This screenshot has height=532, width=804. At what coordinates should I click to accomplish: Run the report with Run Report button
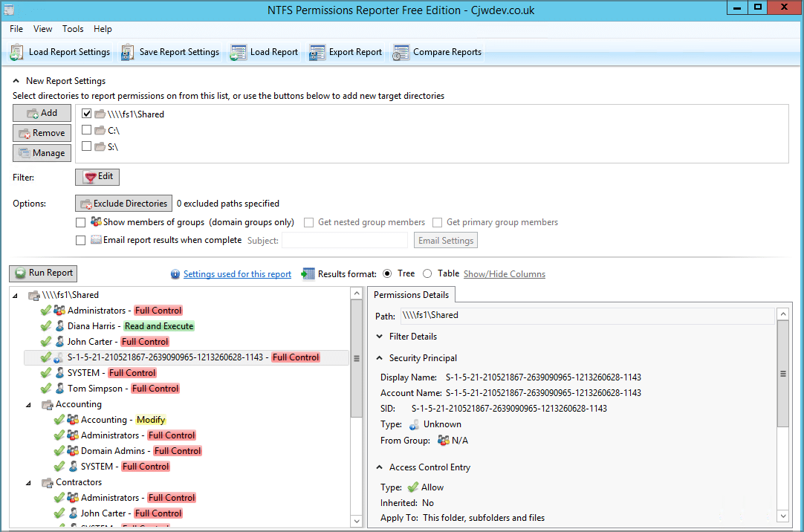tap(43, 273)
